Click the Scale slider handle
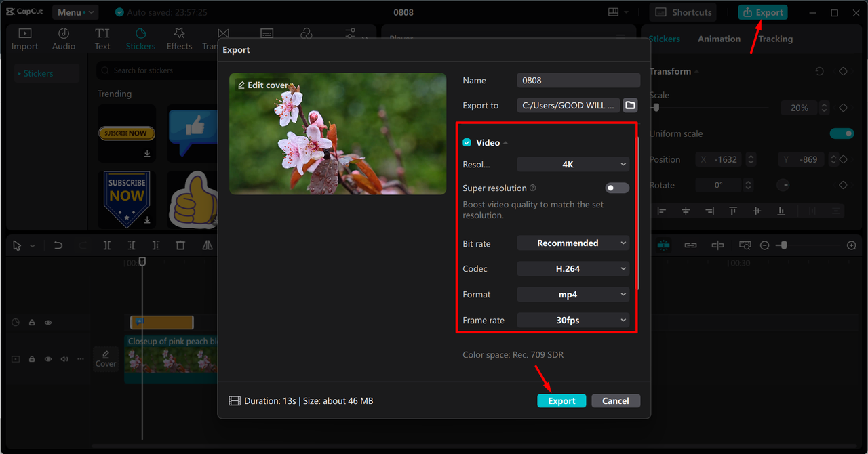 [x=656, y=108]
